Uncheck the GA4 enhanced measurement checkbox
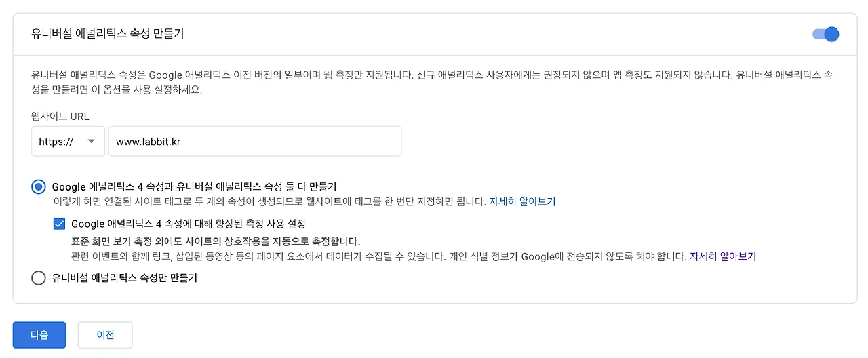 (59, 223)
